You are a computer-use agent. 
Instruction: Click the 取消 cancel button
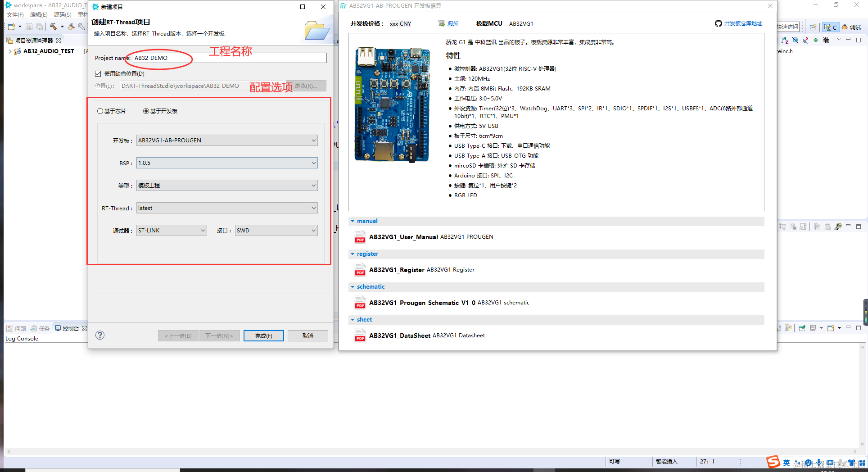308,336
